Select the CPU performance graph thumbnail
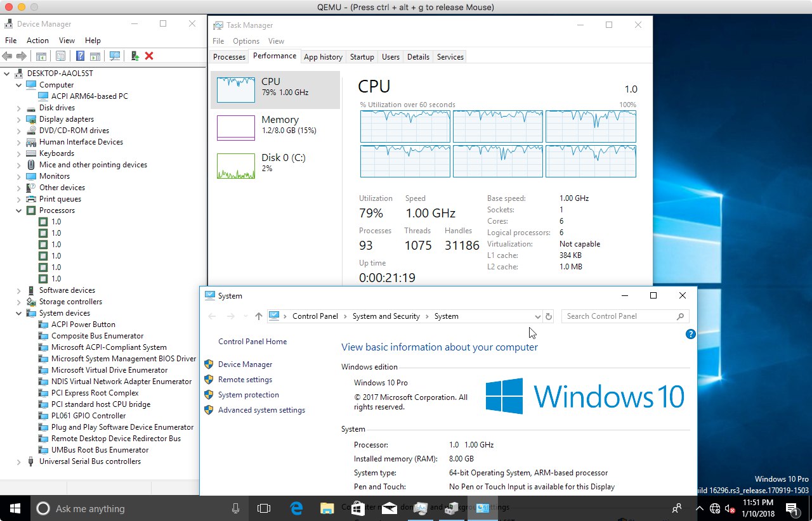Screen dimensions: 812x521 click(x=235, y=90)
